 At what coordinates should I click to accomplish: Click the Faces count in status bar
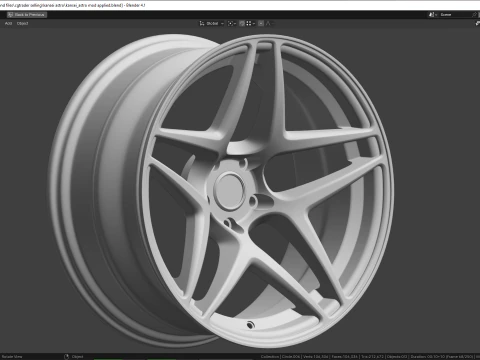(x=345, y=357)
